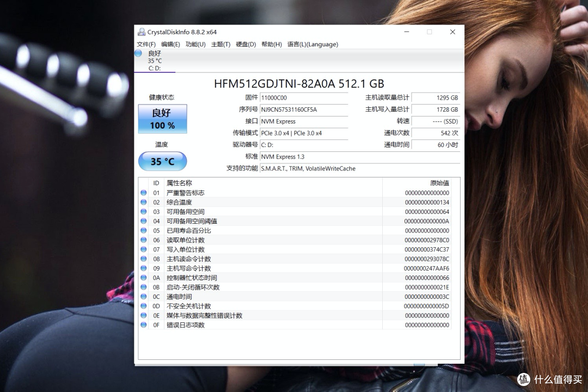The width and height of the screenshot is (588, 392).
Task: Click the transfer mode PCIe 3.0 x4 field
Action: tap(304, 133)
